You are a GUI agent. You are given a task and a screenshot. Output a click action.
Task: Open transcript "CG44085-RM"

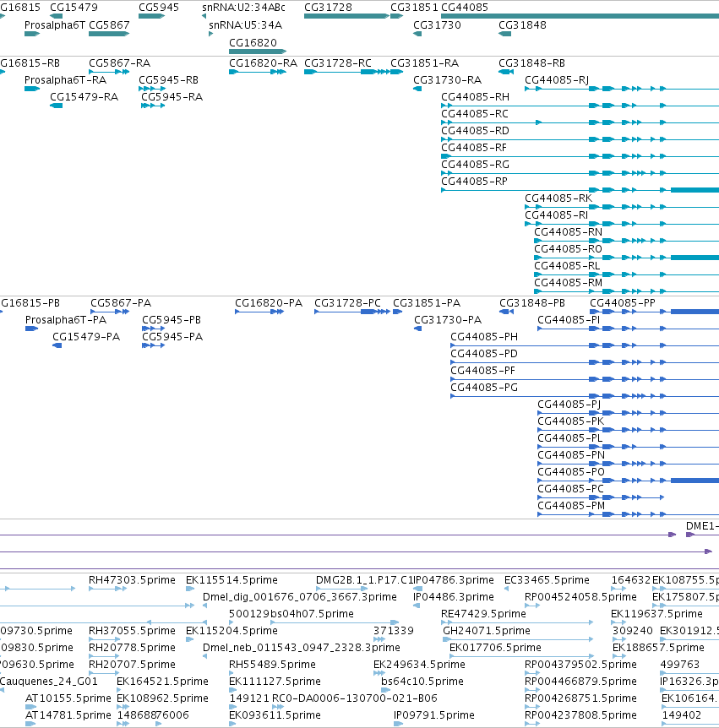pos(568,283)
